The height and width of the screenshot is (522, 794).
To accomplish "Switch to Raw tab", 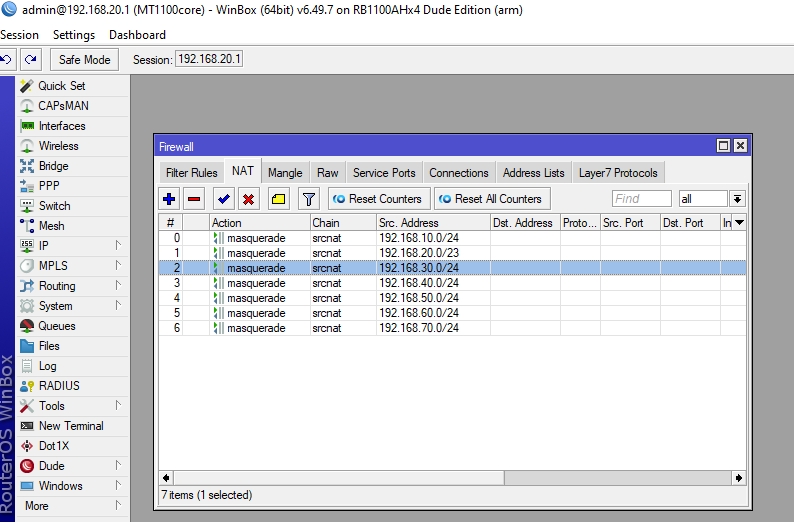I will (328, 173).
